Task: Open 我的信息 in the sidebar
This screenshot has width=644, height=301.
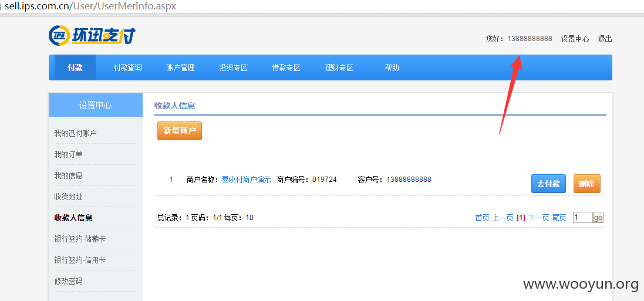Action: point(68,175)
